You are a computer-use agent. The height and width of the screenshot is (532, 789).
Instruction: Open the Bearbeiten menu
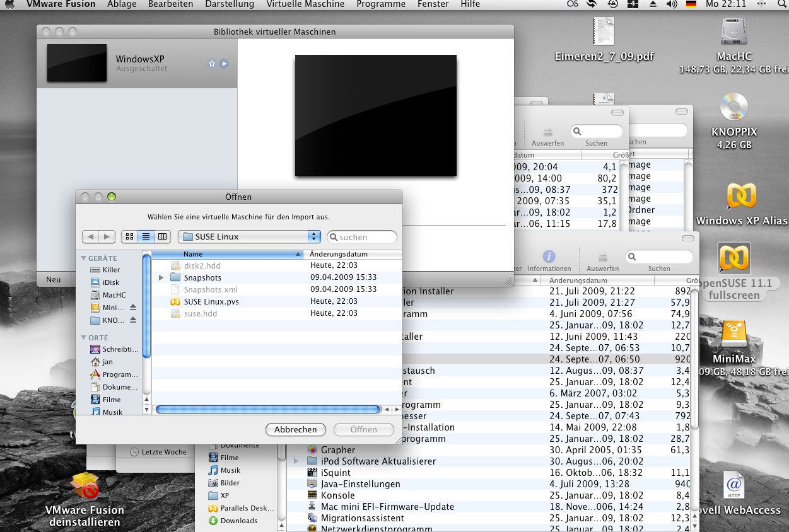pyautogui.click(x=171, y=4)
